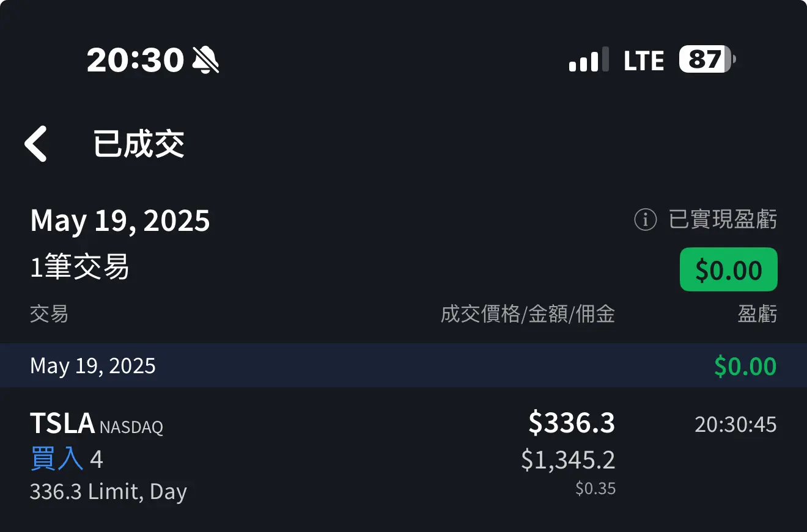Open the TSLA trade entry
The width and height of the screenshot is (807, 532).
tap(403, 456)
